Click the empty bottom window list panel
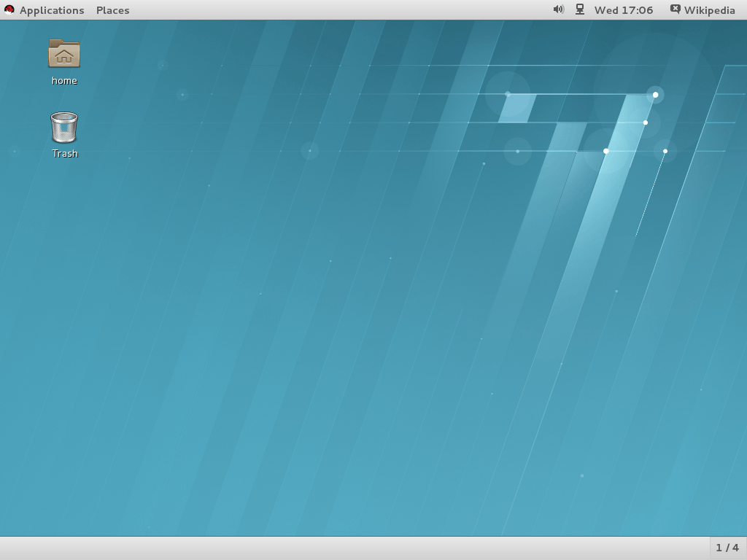 pos(350,548)
